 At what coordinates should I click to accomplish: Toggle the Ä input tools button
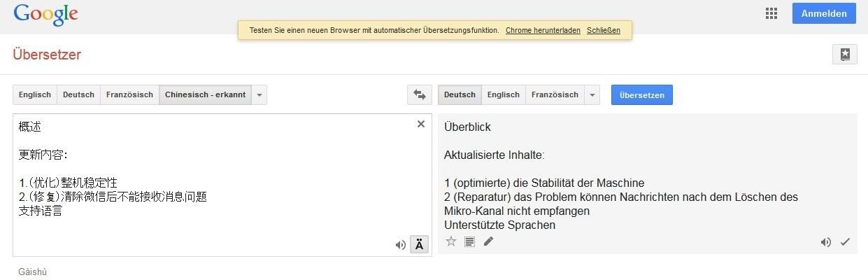[419, 244]
